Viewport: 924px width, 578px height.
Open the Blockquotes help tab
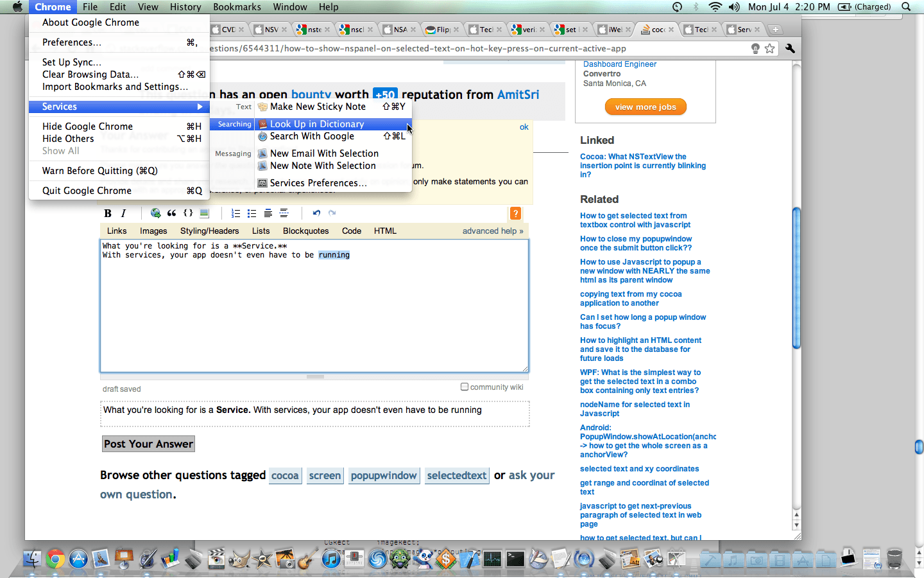pyautogui.click(x=305, y=231)
